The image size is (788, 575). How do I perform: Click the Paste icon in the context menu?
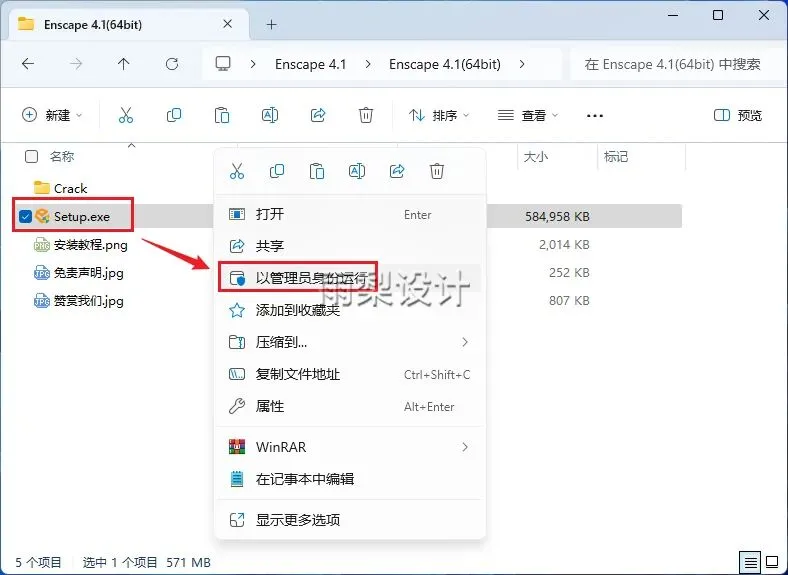click(x=317, y=171)
